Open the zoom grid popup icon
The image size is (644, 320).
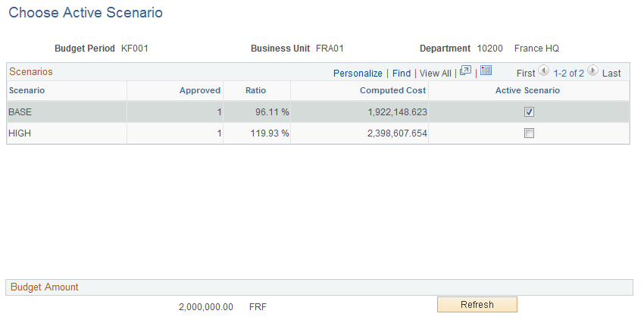(465, 71)
